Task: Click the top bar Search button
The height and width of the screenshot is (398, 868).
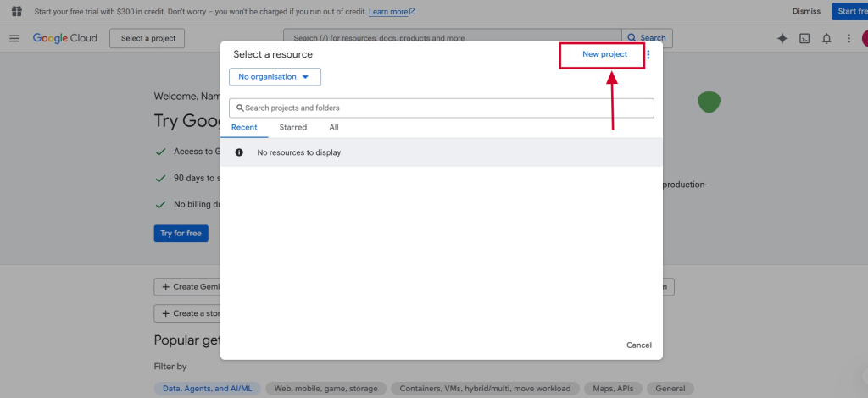Action: [x=647, y=38]
